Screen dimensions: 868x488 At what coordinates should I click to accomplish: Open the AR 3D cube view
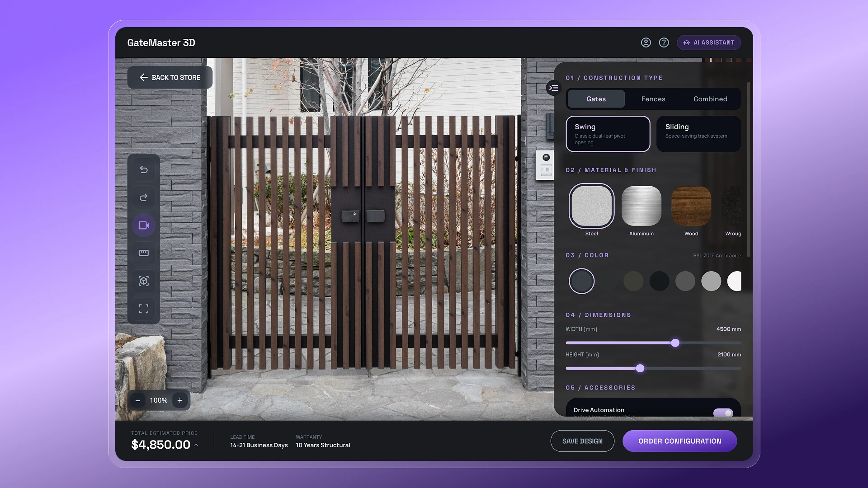tap(144, 281)
